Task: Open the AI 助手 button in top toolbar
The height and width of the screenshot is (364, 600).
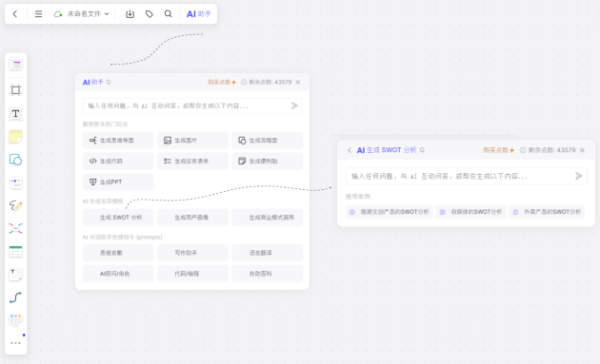Action: [198, 14]
